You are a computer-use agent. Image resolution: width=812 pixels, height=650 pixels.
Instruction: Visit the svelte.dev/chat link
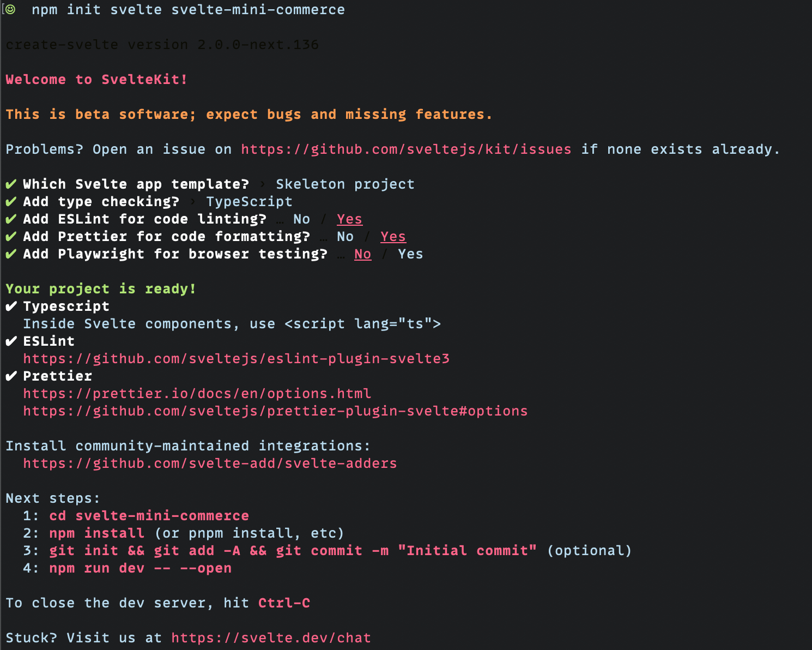coord(271,638)
